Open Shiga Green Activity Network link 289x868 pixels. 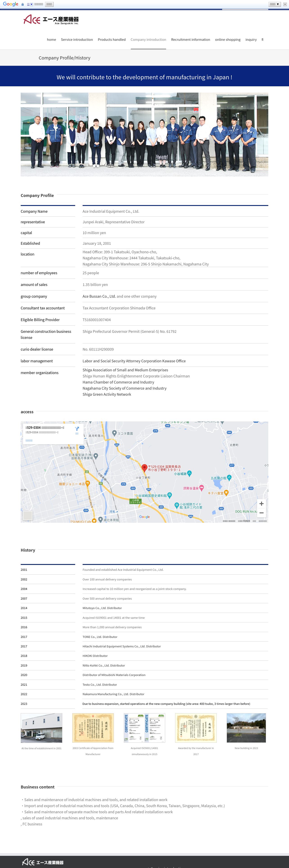coord(107,394)
